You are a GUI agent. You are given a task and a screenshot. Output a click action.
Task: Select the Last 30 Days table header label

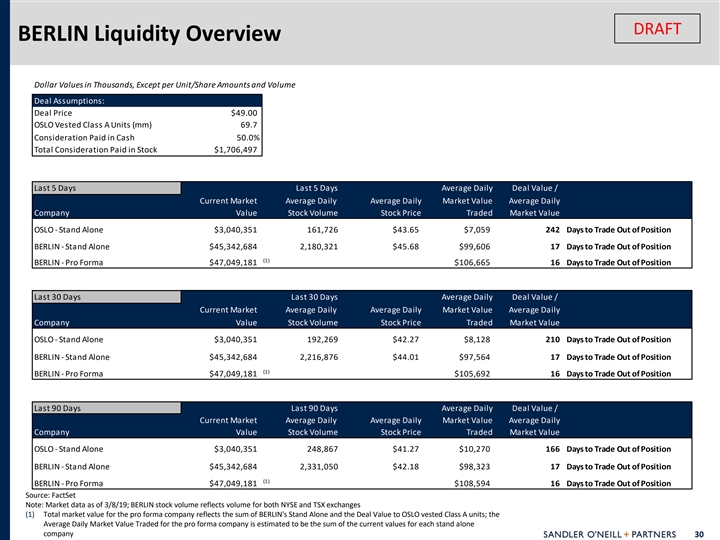click(57, 297)
